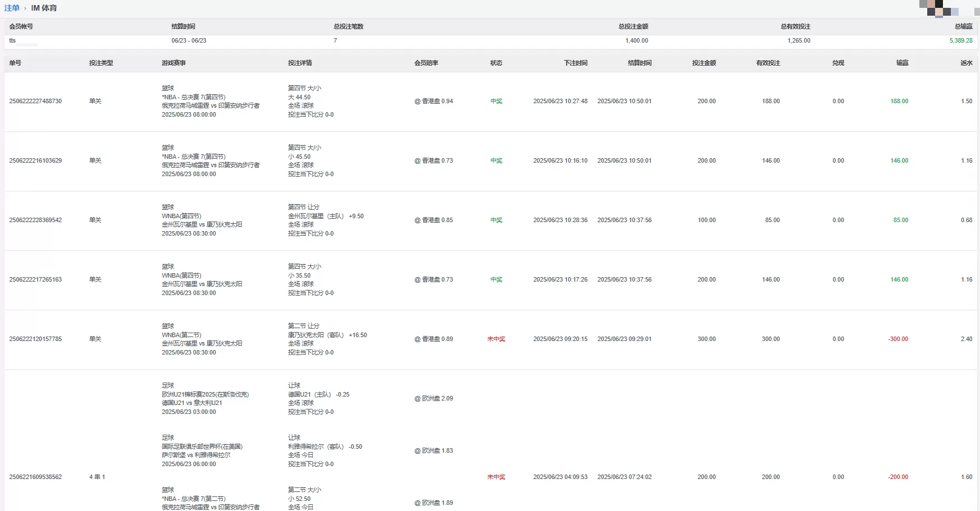Click odds @ 香港盘 0.85
Viewport: 980px width, 511px height.
[x=434, y=220]
